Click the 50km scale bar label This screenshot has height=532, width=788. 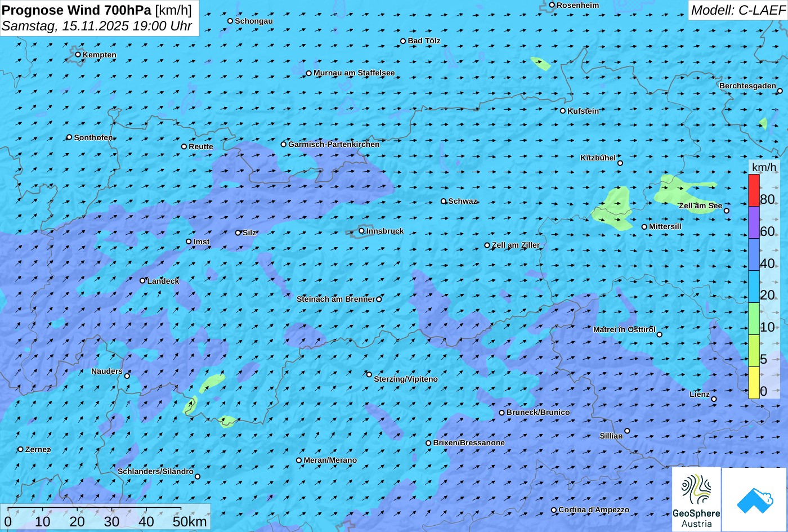click(190, 521)
